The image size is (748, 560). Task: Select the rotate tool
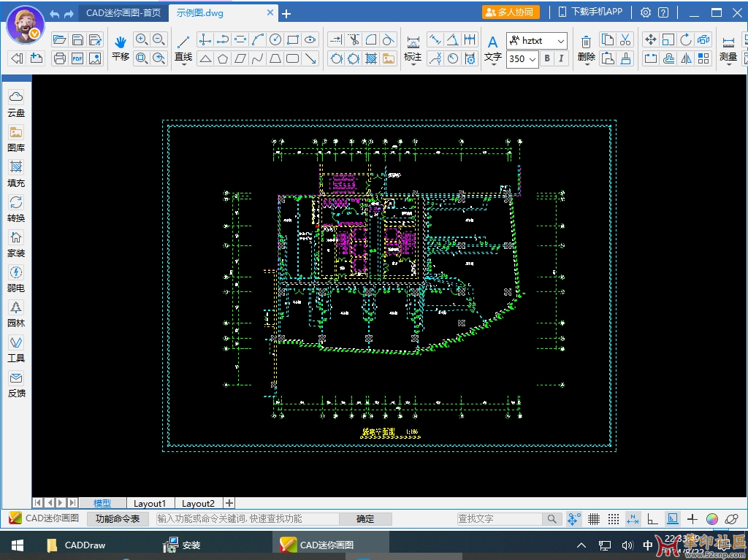[x=685, y=39]
